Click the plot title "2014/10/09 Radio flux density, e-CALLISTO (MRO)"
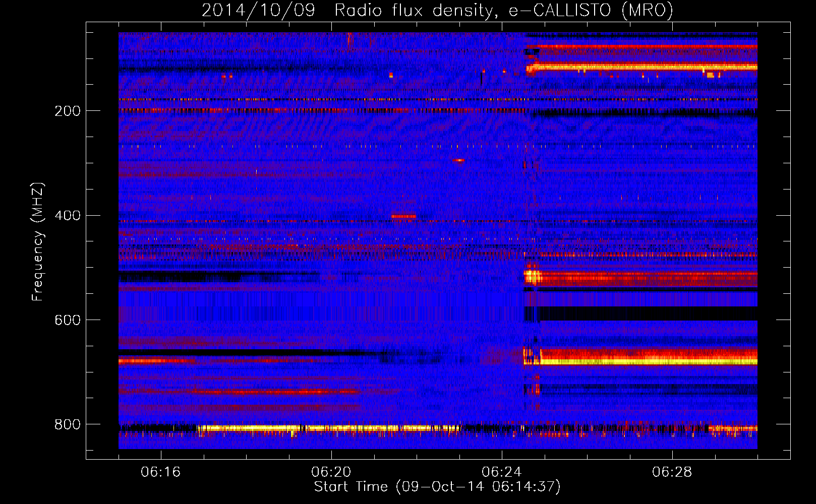The width and height of the screenshot is (816, 504). tap(437, 10)
